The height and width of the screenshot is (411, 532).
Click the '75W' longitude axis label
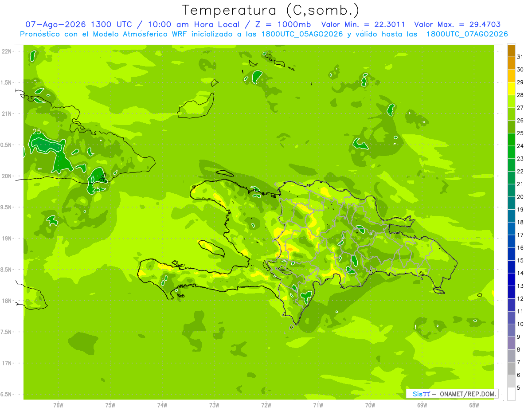pyautogui.click(x=110, y=405)
